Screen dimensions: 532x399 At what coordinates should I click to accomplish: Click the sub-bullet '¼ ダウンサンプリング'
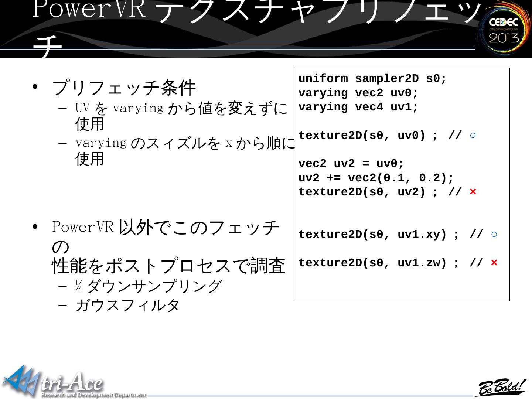pos(149,286)
